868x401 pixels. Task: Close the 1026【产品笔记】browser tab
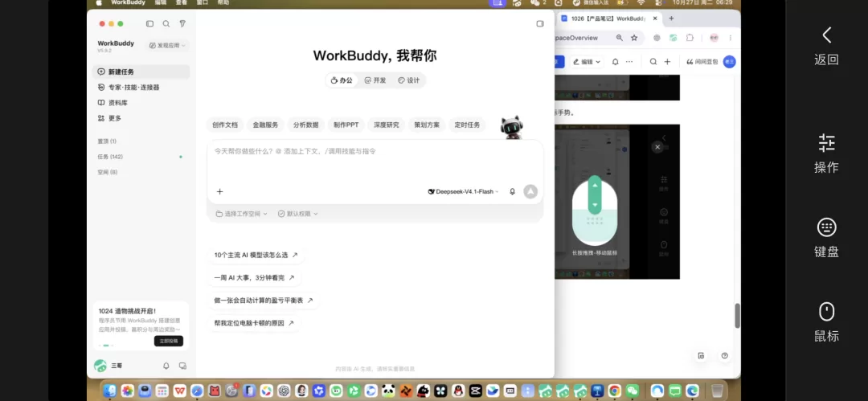pos(655,18)
